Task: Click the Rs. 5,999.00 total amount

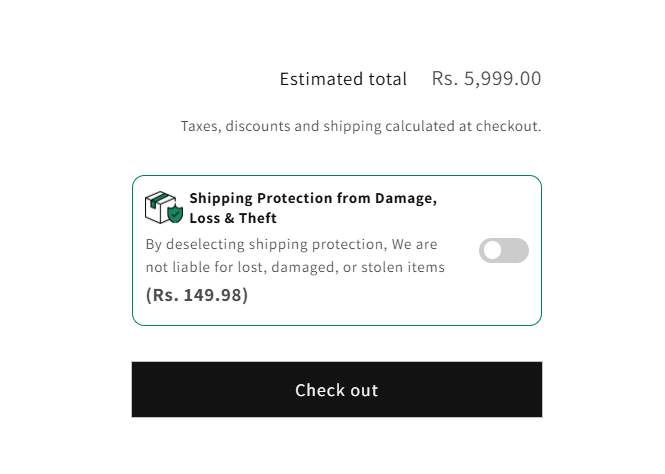Action: [x=486, y=79]
